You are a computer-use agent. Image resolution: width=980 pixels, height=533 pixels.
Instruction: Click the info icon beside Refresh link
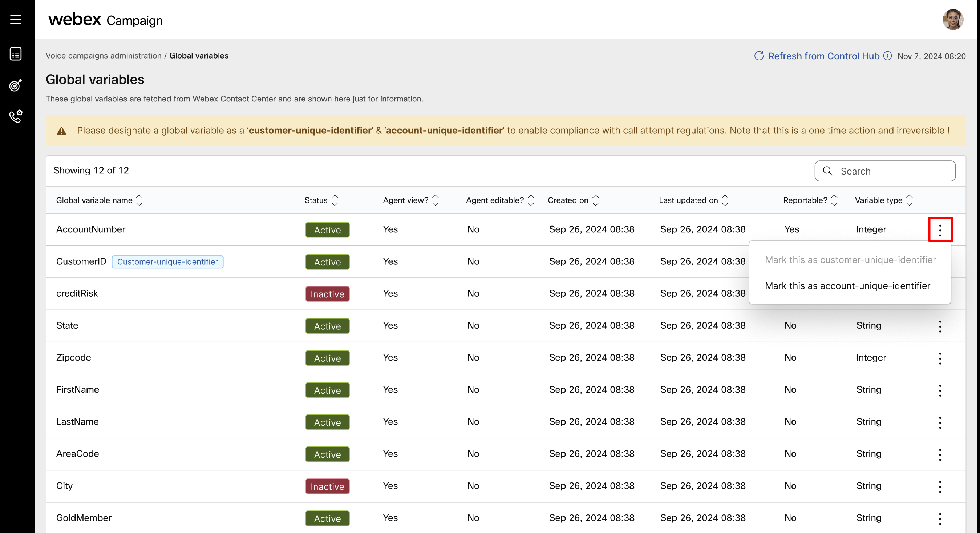point(887,56)
